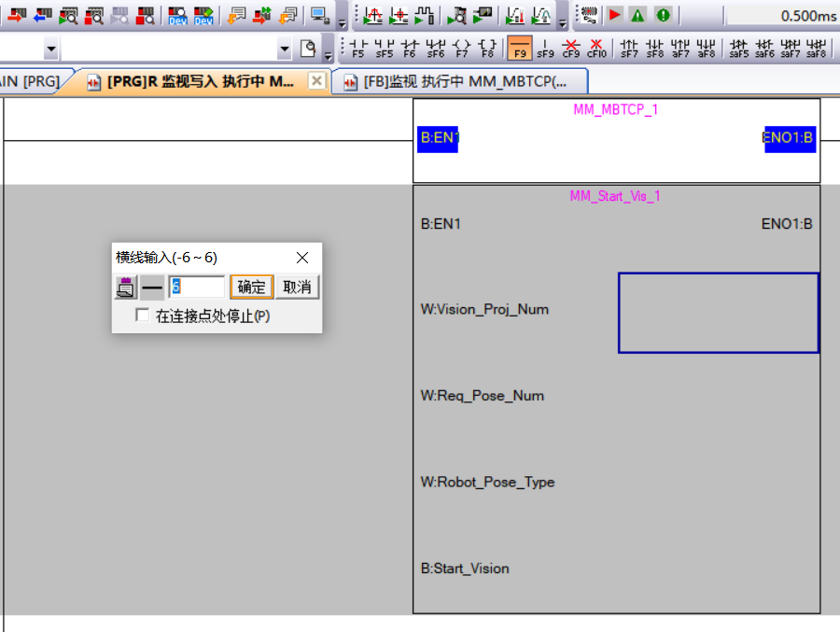Screen dimensions: 840x632
Task: Click the memory chip icon
Action: tap(589, 15)
